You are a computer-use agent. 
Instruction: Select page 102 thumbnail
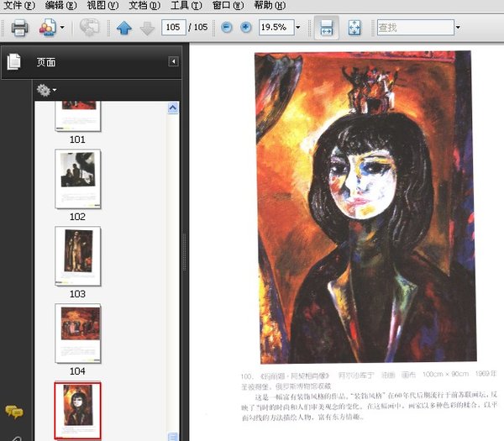[78, 179]
